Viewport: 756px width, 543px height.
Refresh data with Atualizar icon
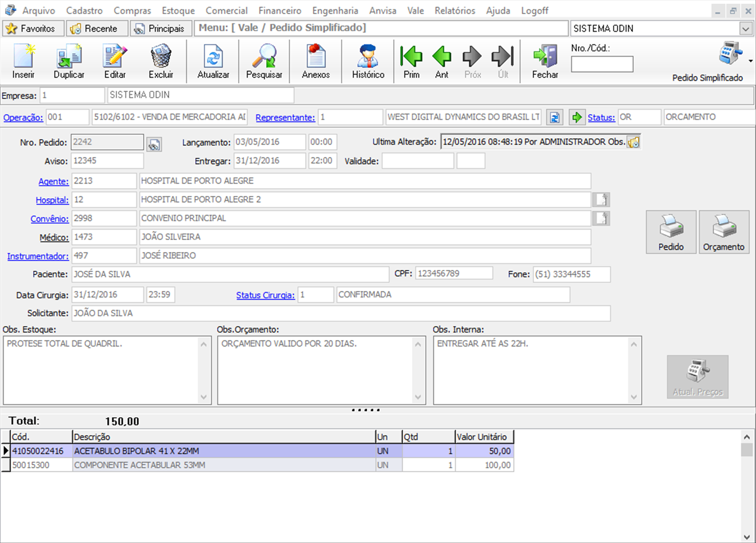[x=213, y=61]
